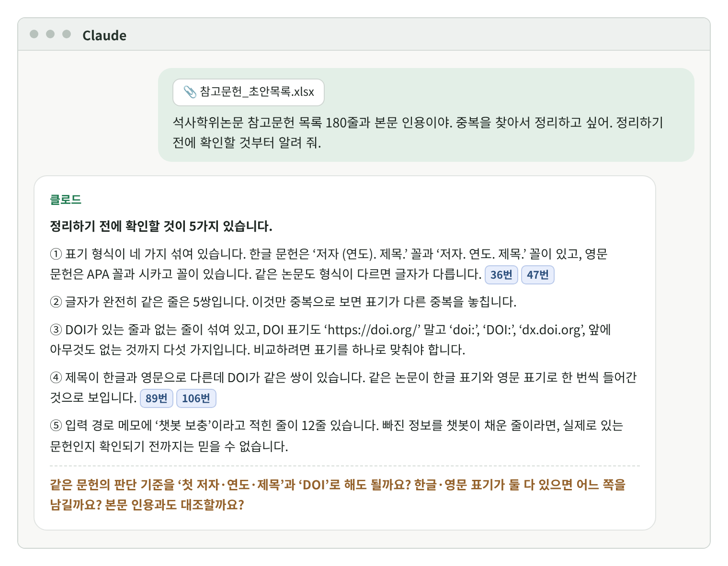
Task: Click the first gray window control dot
Action: 34,34
